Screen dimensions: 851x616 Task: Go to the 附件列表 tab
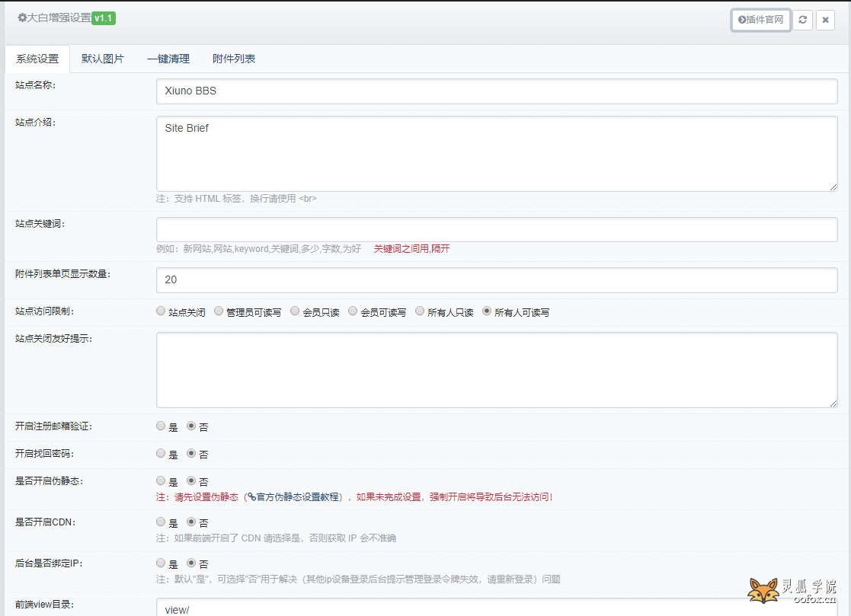point(234,59)
